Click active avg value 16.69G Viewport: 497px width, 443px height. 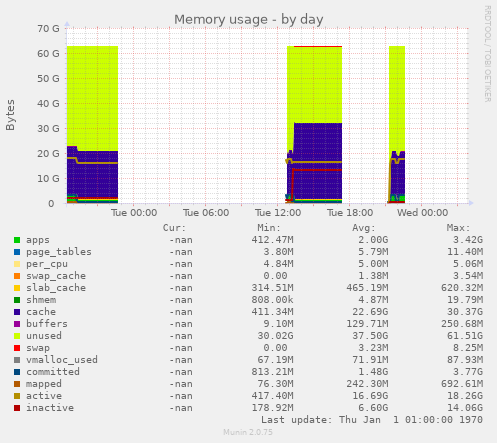pyautogui.click(x=370, y=396)
